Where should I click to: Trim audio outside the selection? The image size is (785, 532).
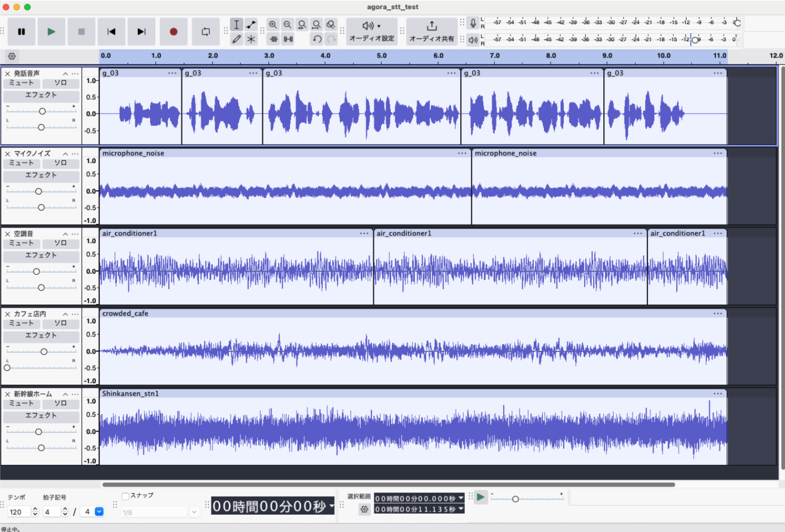[x=274, y=39]
